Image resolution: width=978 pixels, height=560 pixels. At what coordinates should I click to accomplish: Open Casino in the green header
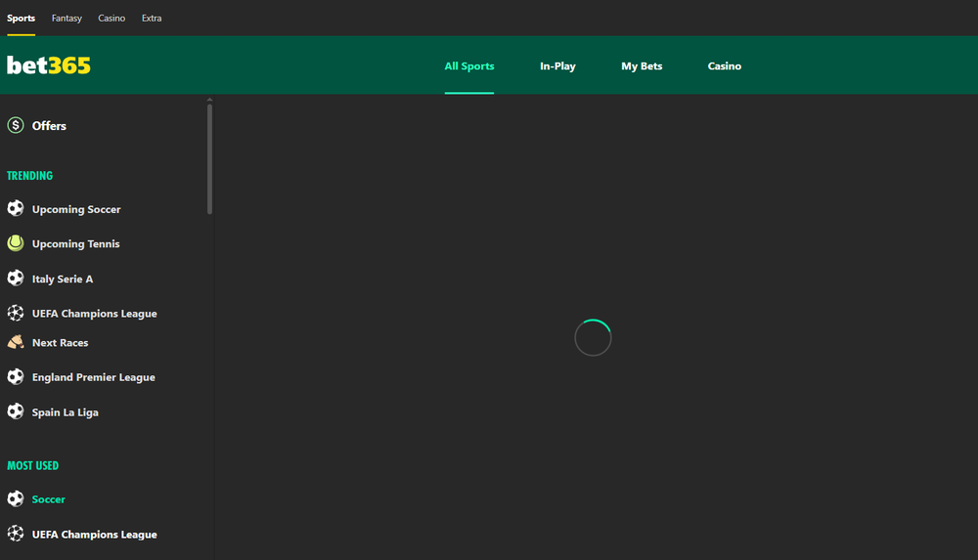tap(724, 66)
